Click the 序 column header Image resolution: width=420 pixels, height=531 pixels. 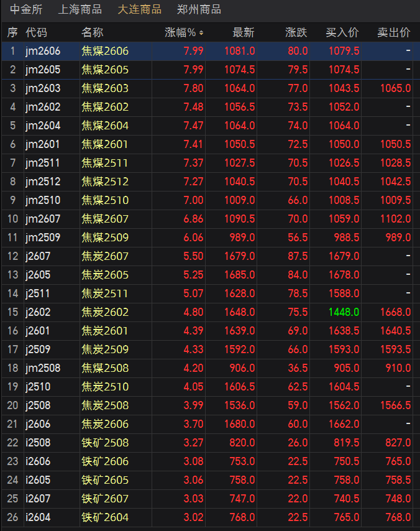click(12, 32)
